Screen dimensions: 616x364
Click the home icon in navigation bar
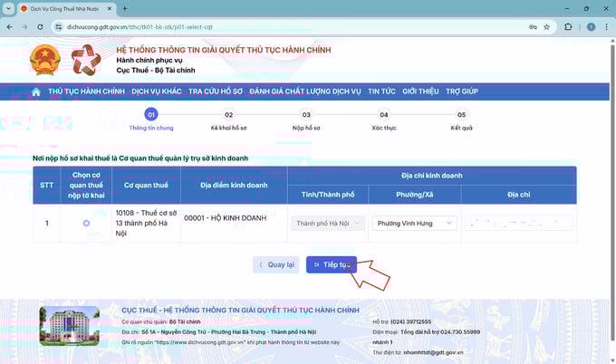tap(36, 91)
